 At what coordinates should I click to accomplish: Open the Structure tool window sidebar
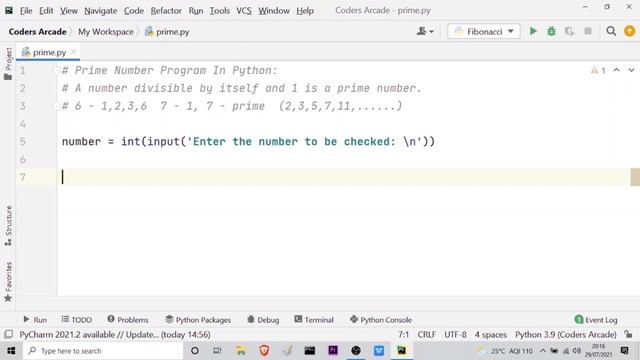tap(8, 225)
